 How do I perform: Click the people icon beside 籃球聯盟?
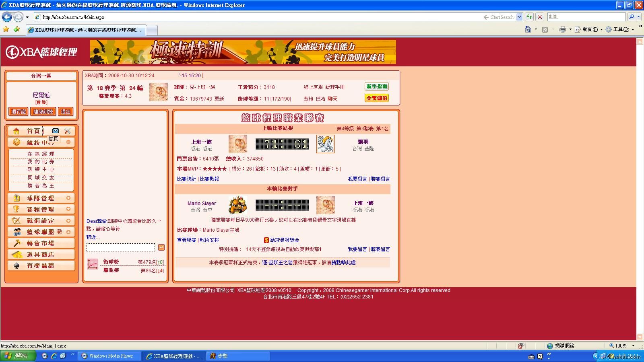point(17,232)
